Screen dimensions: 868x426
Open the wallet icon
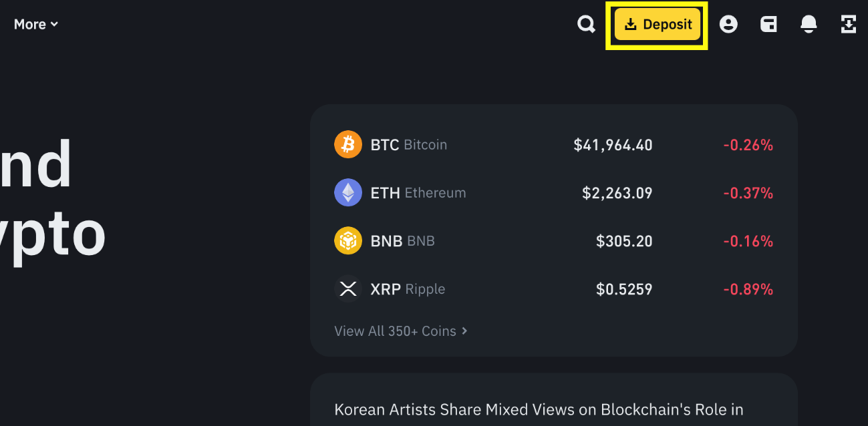[768, 25]
